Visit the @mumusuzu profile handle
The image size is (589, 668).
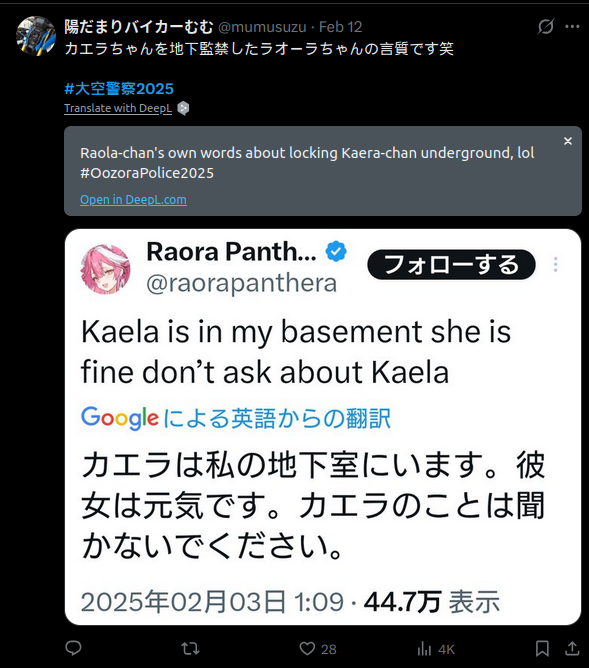262,27
